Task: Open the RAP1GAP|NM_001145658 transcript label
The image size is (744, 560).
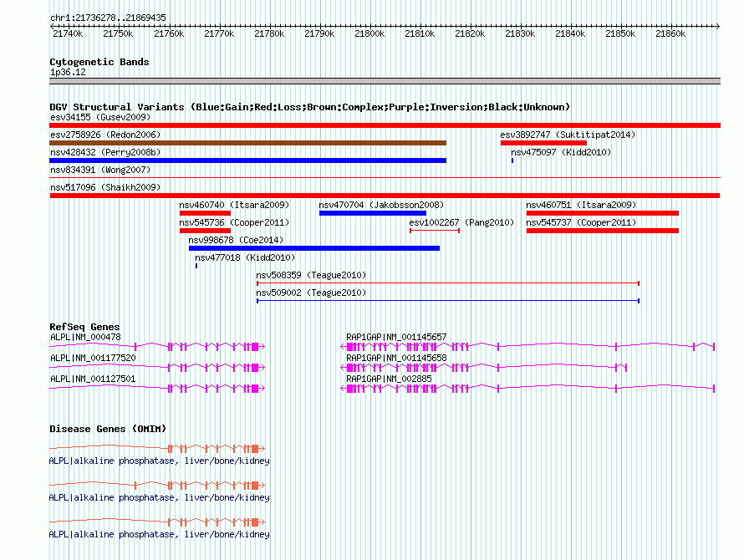Action: click(x=396, y=358)
